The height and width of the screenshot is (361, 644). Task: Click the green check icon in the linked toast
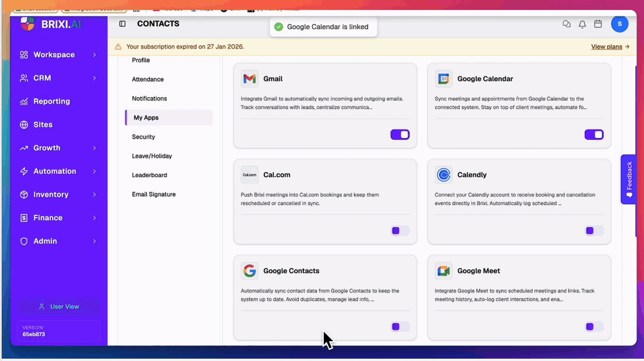point(279,27)
